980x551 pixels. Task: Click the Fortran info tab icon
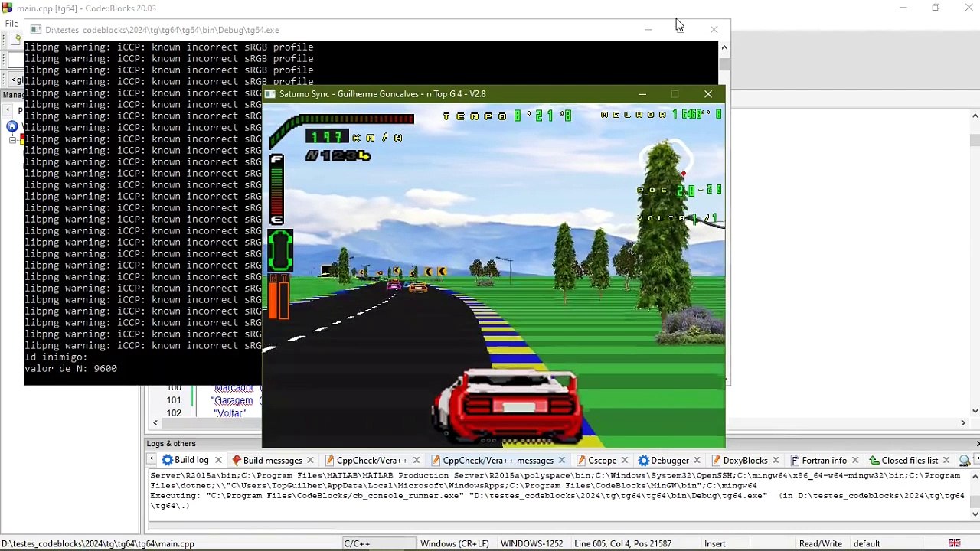click(795, 460)
